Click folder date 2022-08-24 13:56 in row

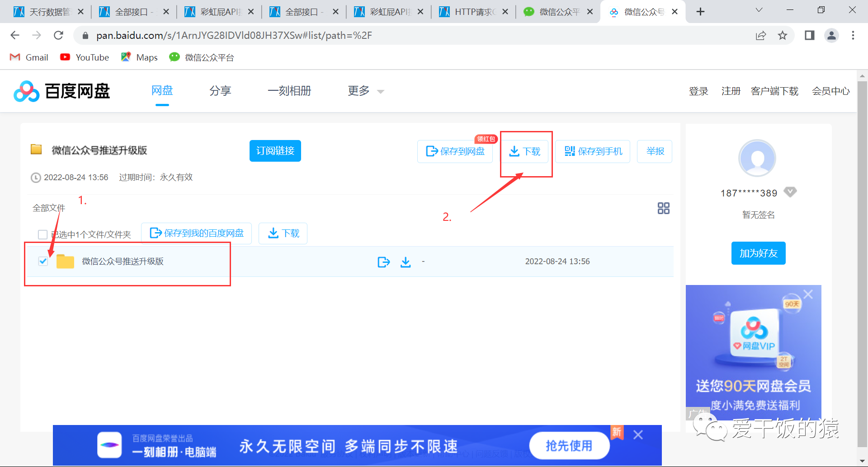point(557,262)
